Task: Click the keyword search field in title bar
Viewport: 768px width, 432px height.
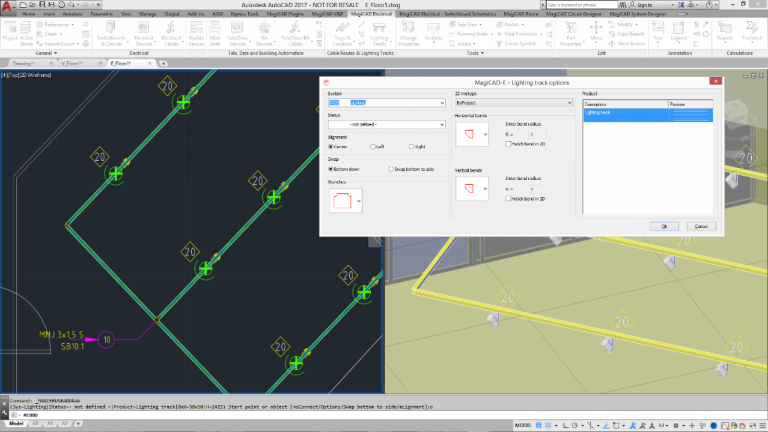Action: 582,5
